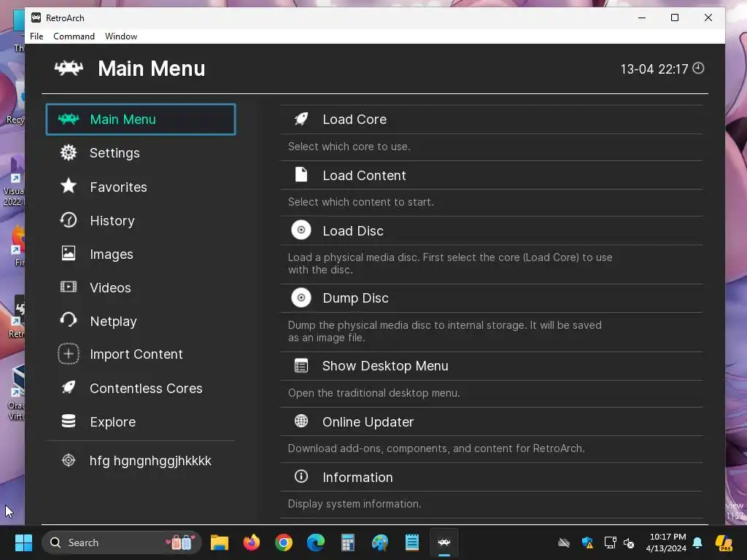
Task: Click the Images picture icon
Action: click(69, 253)
